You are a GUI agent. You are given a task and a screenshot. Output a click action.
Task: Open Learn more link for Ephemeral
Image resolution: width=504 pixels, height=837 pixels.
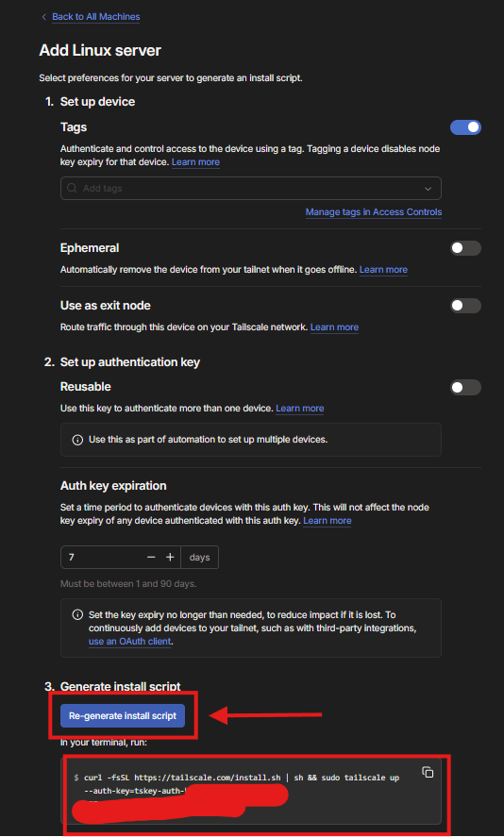tap(383, 270)
